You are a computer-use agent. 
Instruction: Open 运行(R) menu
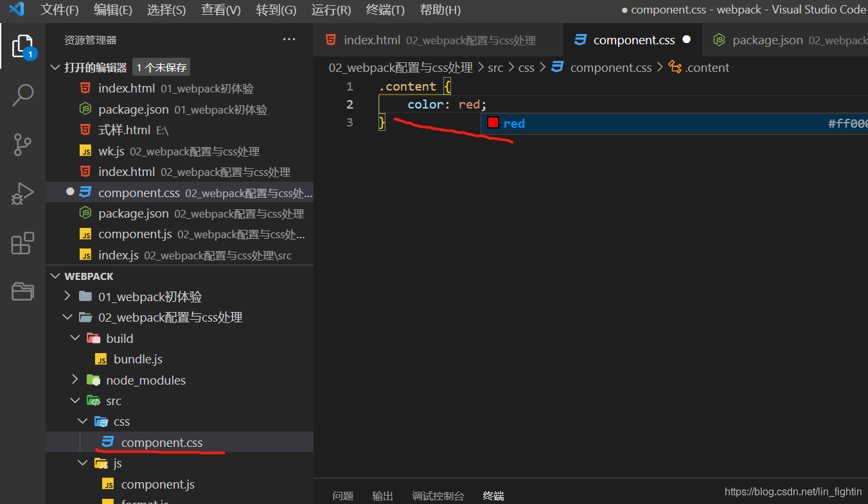(332, 10)
